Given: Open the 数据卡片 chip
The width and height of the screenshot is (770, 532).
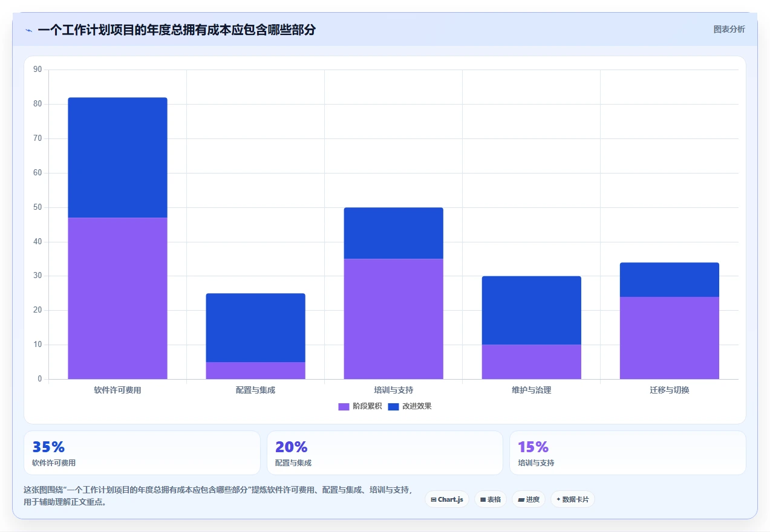Looking at the screenshot, I should (572, 499).
